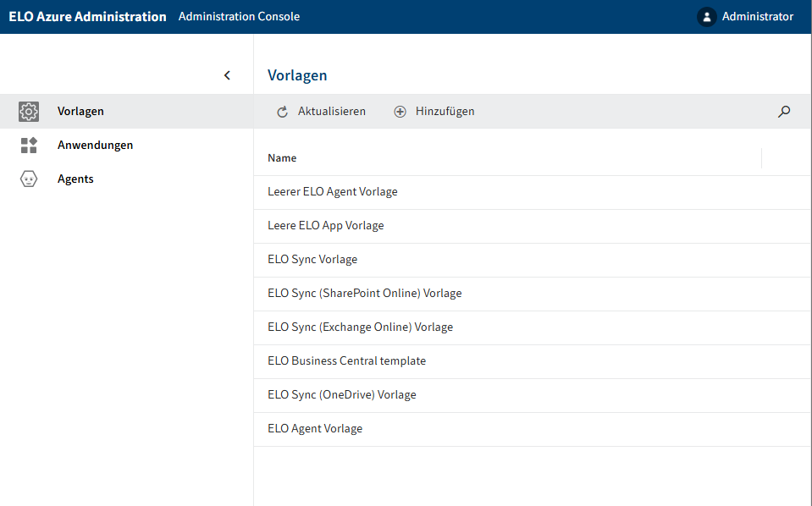Viewport: 812px width, 506px height.
Task: Select the ELO Sync Vorlage row
Action: click(532, 260)
